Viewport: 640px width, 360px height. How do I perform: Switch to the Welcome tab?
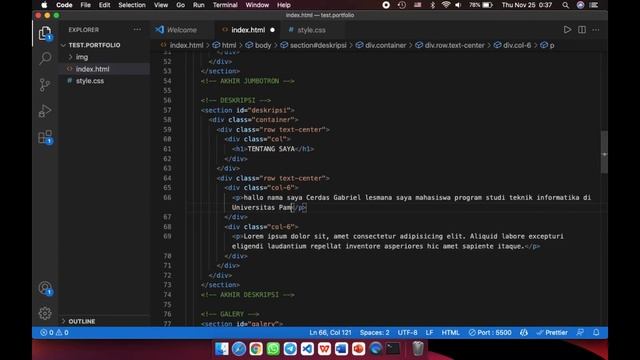[x=182, y=30]
